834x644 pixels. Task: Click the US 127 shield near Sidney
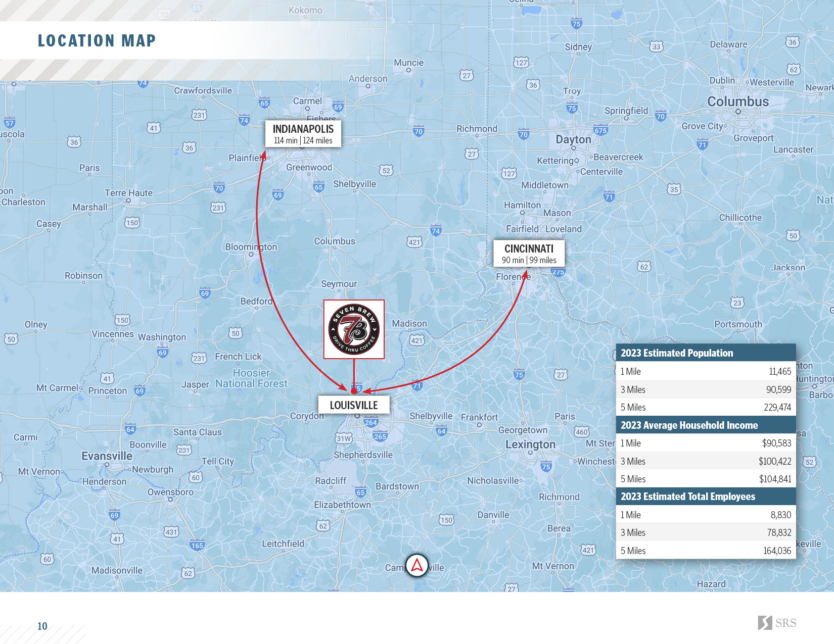521,63
